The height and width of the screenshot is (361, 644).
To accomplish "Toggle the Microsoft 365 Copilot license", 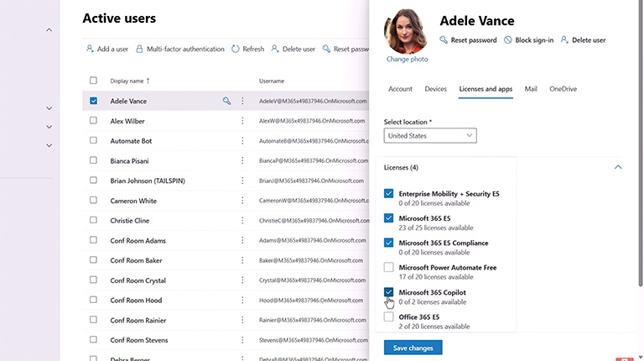I will coord(388,292).
